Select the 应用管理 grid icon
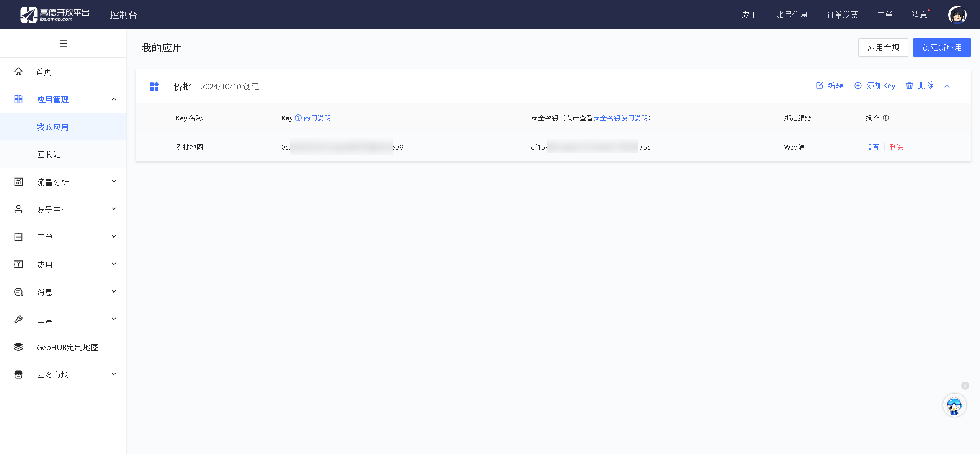Image resolution: width=980 pixels, height=454 pixels. click(18, 99)
